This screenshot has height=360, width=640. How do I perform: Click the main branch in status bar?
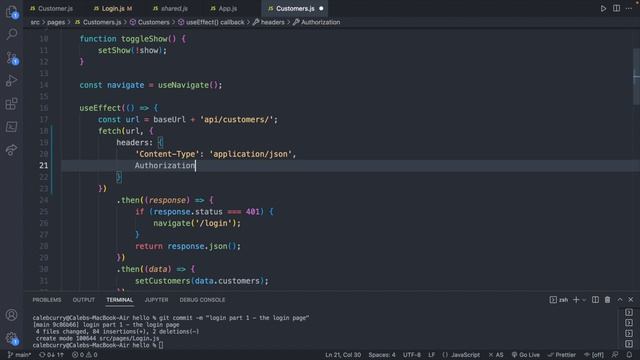pos(19,355)
